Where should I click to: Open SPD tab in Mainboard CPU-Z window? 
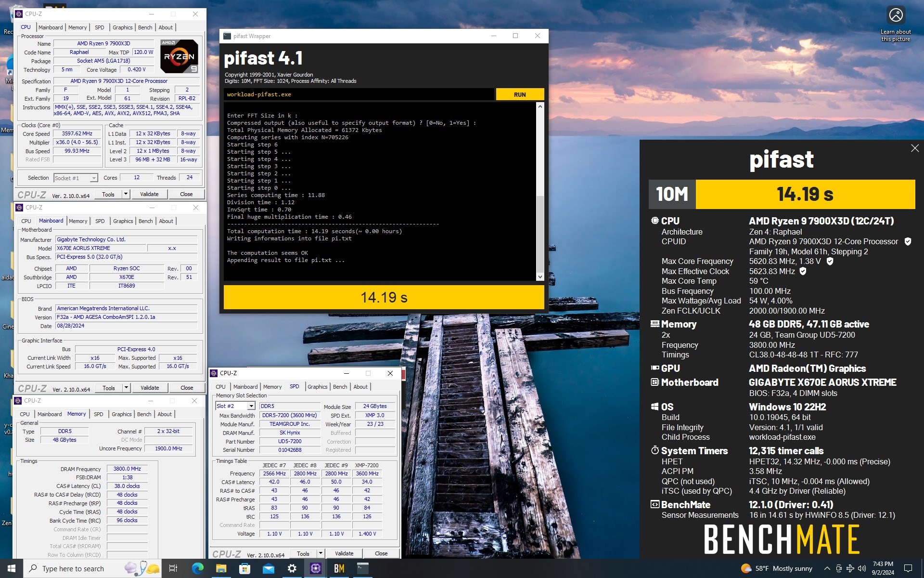(x=100, y=221)
